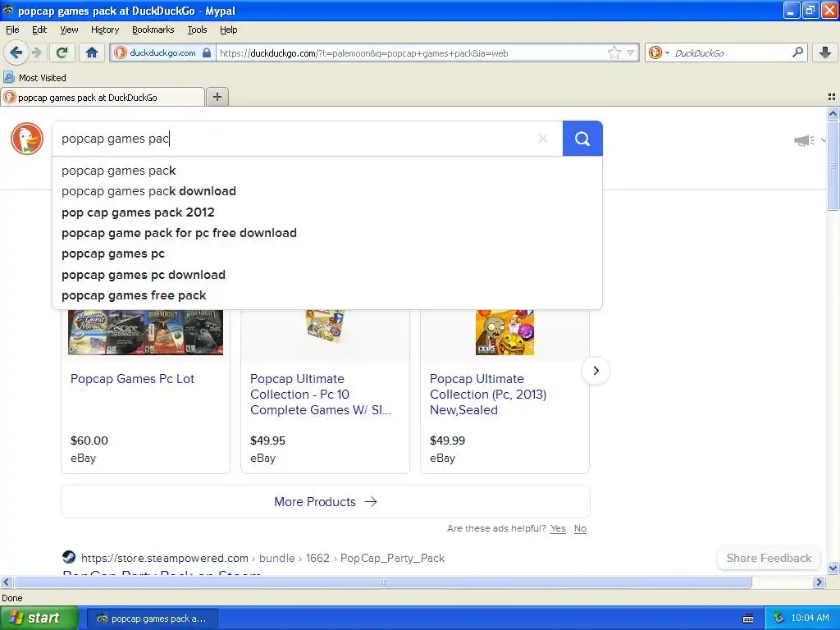
Task: Show next products with carousel arrow
Action: (596, 371)
